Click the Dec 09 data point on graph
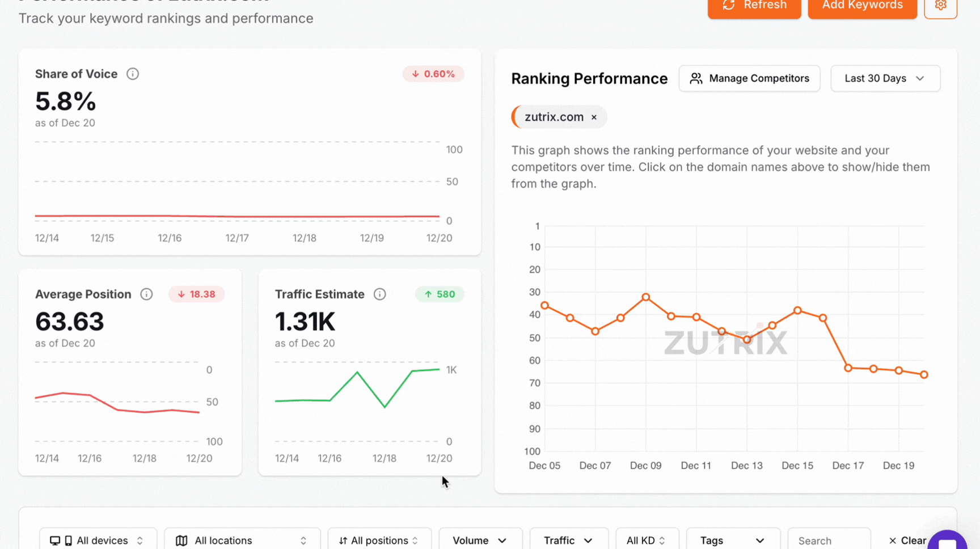Screen dimensions: 980x549 pos(646,297)
